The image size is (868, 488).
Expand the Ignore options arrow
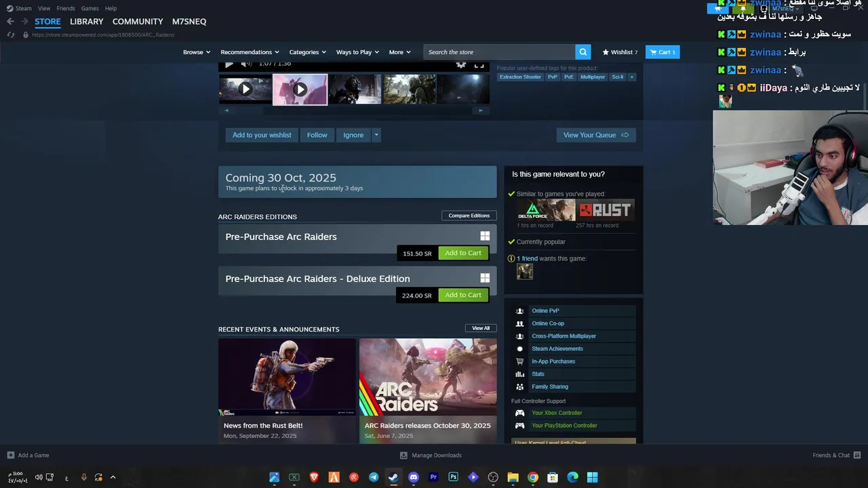[376, 135]
